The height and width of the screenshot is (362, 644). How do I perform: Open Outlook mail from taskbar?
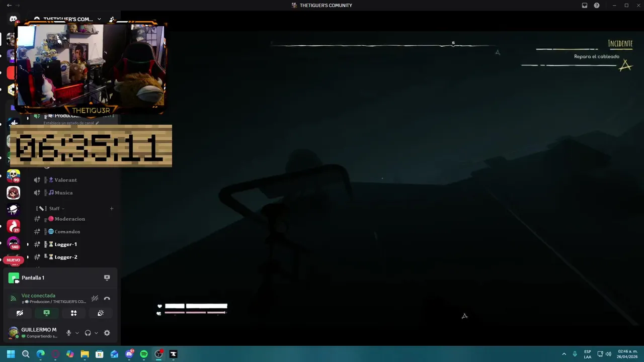tap(114, 354)
